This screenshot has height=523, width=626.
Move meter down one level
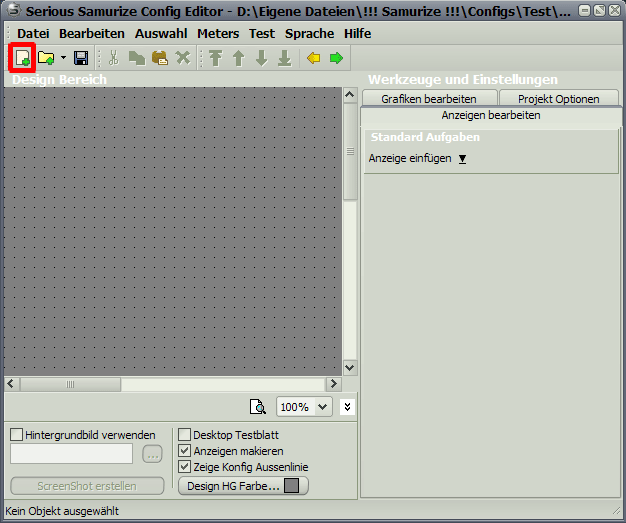pos(262,58)
